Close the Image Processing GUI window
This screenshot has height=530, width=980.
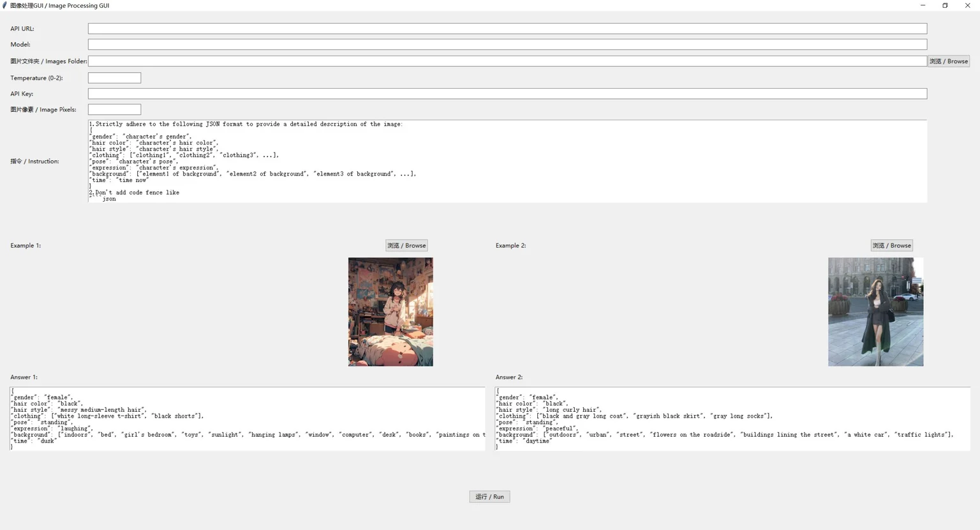[967, 5]
